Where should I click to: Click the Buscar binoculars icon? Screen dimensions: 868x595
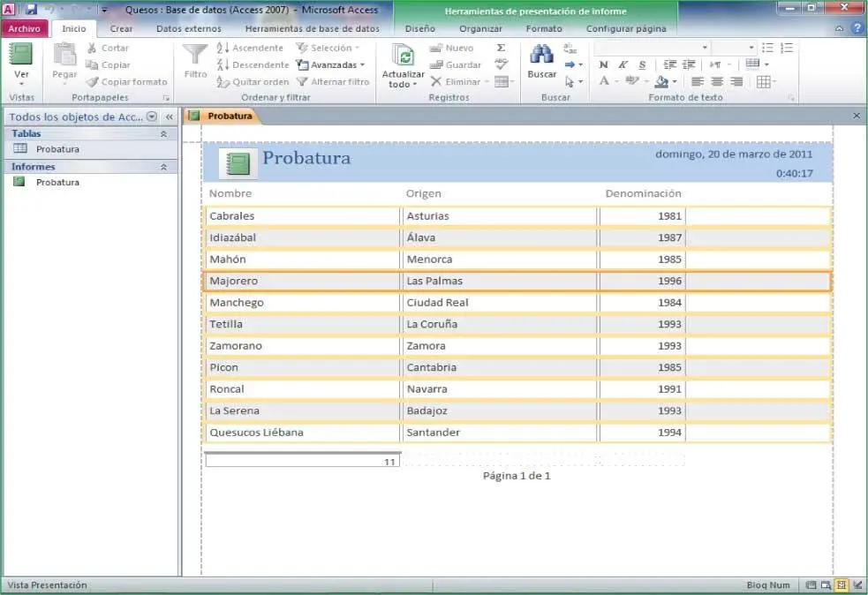[x=541, y=55]
